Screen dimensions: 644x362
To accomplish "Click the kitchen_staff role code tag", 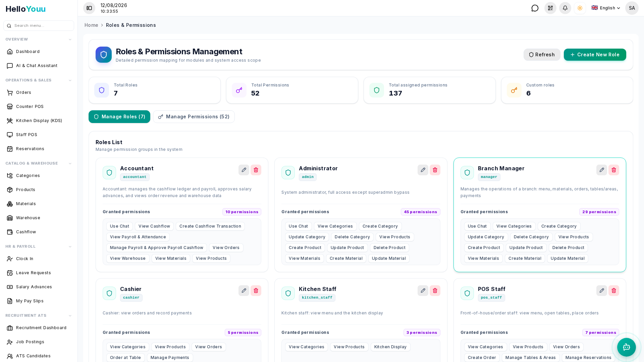I will 317,298.
